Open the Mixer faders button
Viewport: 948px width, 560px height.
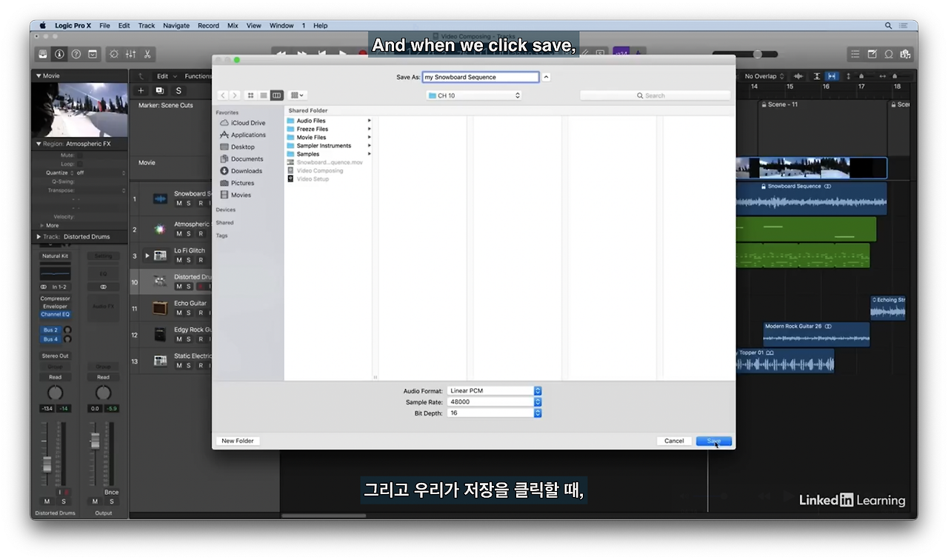tap(130, 54)
